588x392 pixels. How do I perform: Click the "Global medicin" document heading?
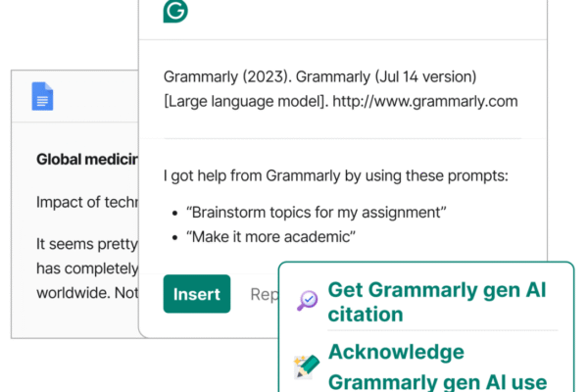[x=86, y=159]
